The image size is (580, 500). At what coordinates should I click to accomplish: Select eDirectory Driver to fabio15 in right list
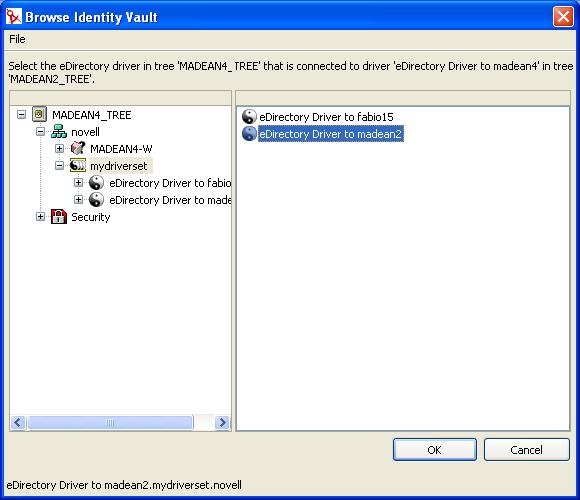[326, 117]
